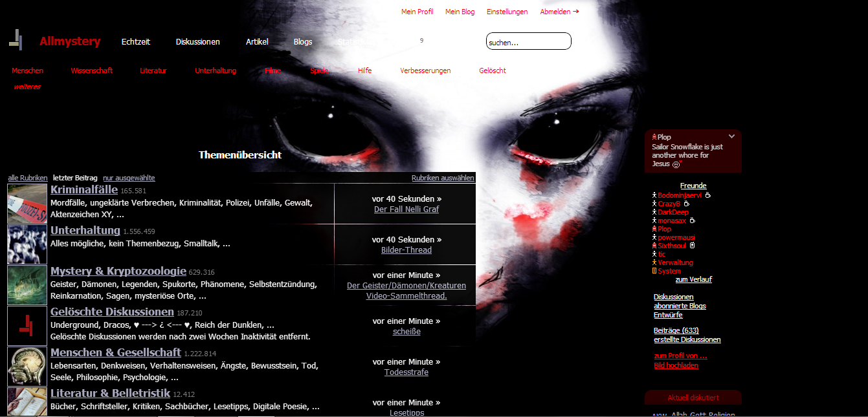Click into the 'suchen...' search field
This screenshot has height=417, width=868.
click(x=529, y=41)
